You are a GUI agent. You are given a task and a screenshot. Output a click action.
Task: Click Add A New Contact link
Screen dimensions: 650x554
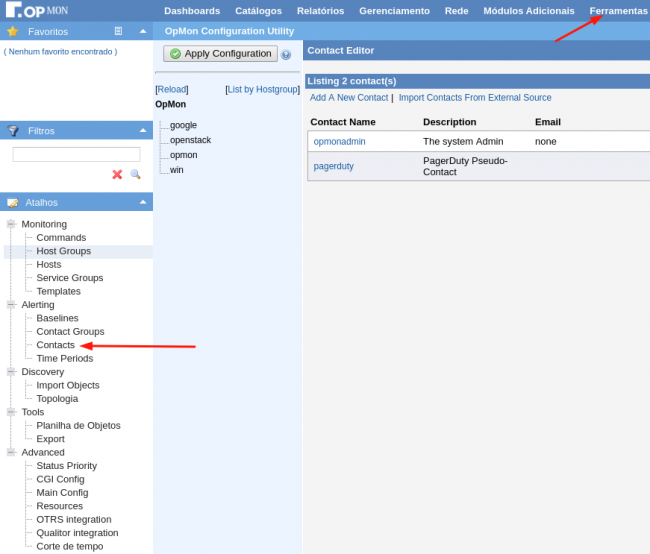click(x=347, y=98)
